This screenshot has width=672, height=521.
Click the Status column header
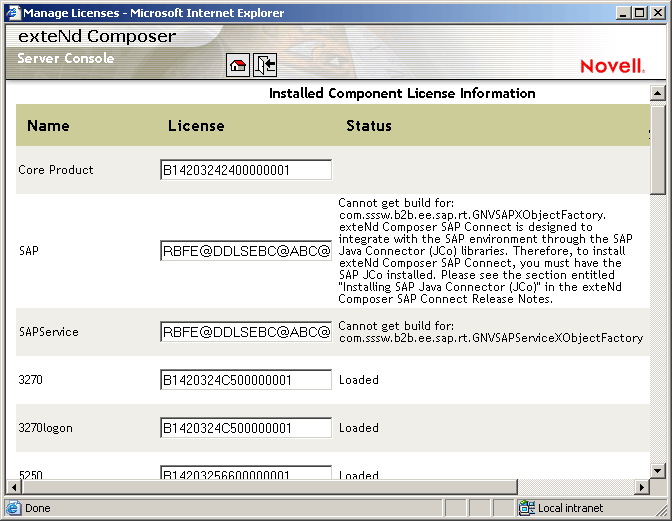369,126
